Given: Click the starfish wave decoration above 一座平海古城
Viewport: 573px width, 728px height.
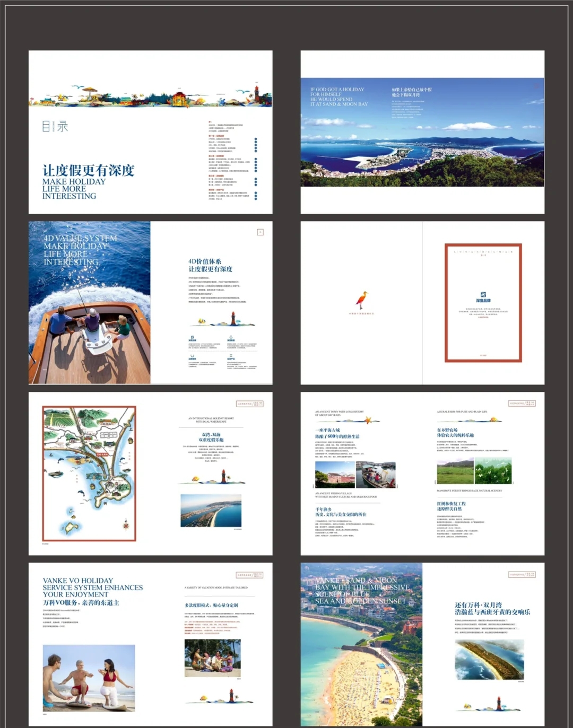Looking at the screenshot, I should [348, 420].
